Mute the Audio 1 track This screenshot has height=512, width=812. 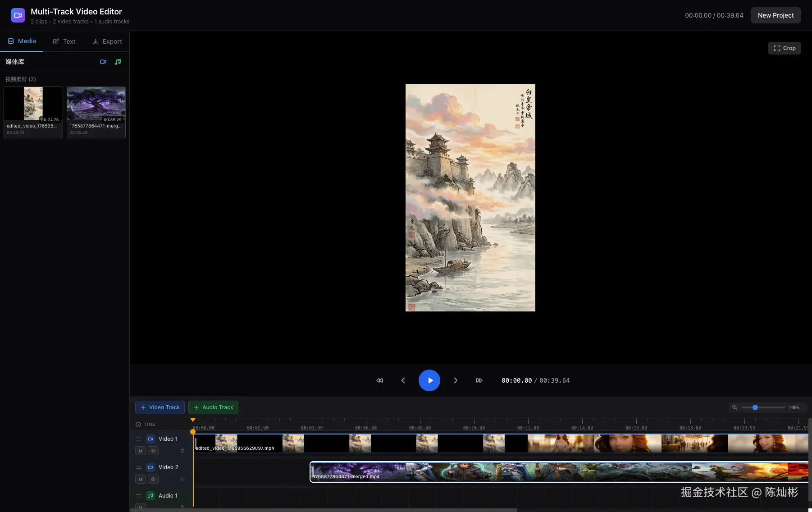pos(141,507)
